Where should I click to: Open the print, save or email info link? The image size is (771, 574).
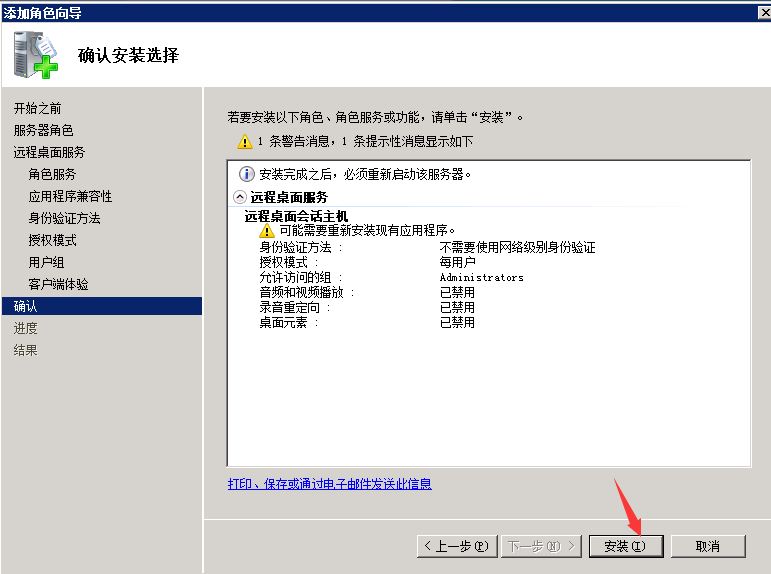pyautogui.click(x=330, y=484)
